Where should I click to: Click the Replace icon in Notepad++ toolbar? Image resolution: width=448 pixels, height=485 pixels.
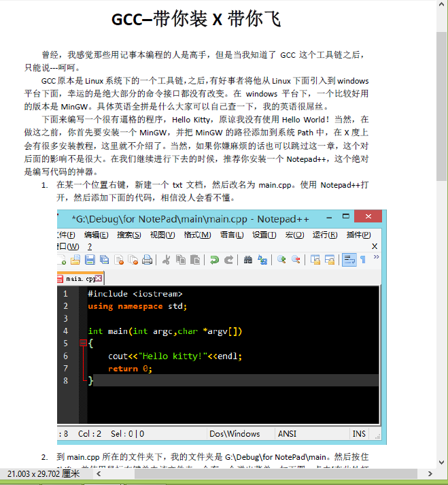coord(262,260)
